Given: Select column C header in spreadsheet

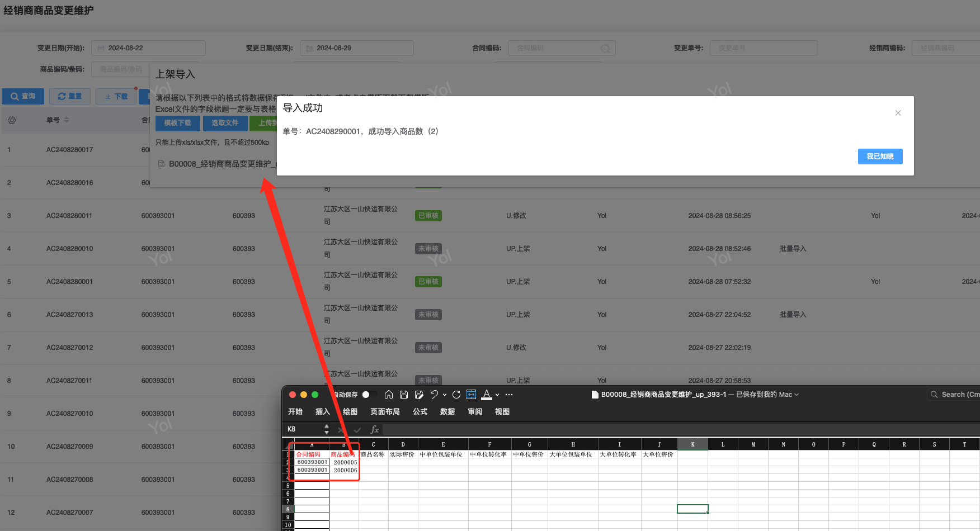Looking at the screenshot, I should click(373, 444).
